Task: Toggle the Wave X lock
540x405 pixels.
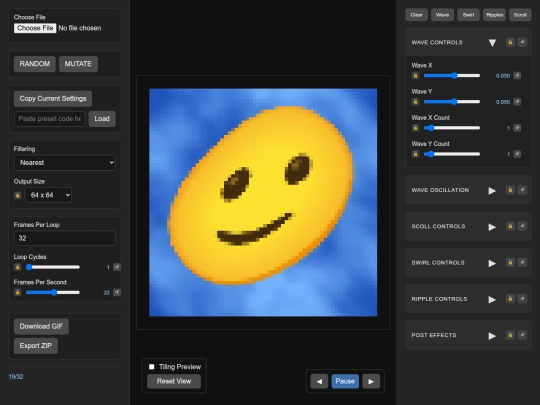Action: [415, 76]
